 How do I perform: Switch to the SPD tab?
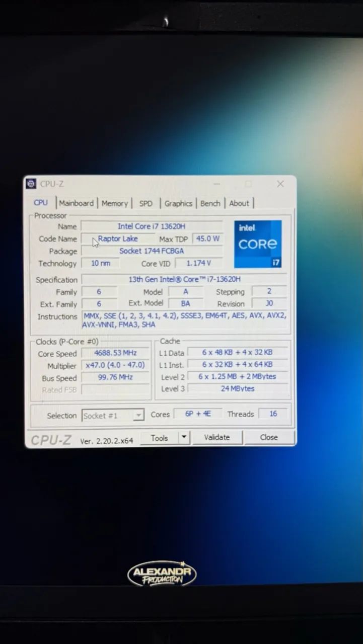pyautogui.click(x=146, y=203)
